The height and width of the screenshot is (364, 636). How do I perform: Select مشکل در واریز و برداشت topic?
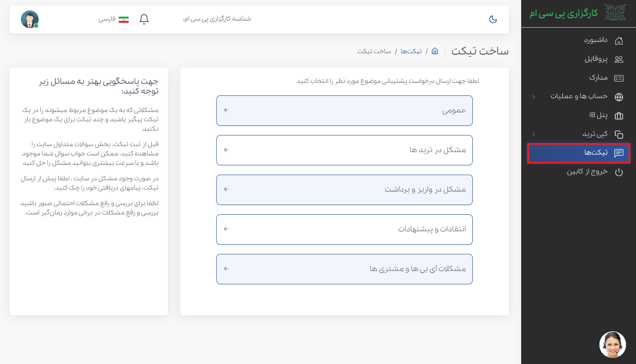click(344, 190)
